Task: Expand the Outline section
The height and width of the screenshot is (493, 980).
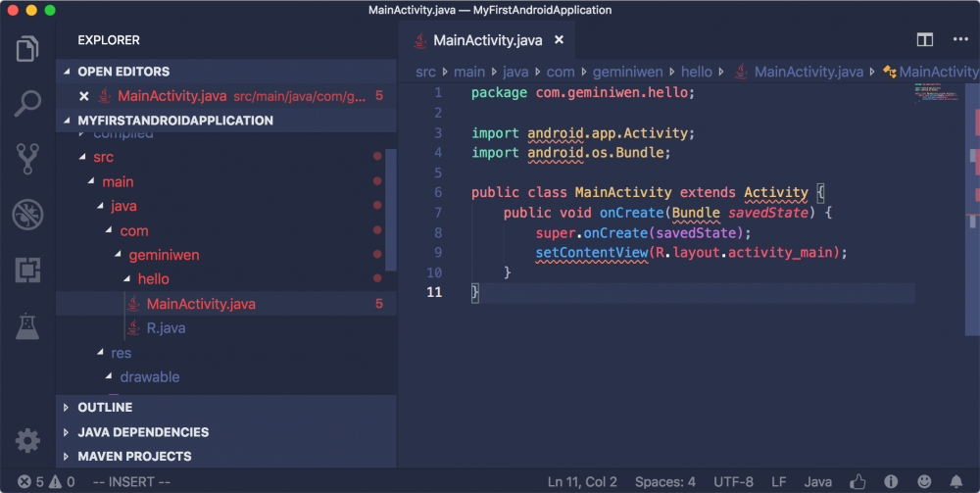Action: 67,408
